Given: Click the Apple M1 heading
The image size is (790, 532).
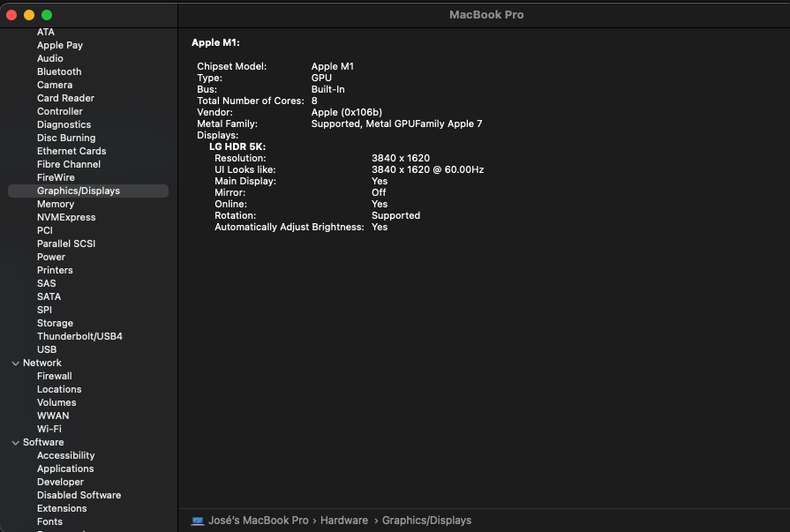Looking at the screenshot, I should [x=215, y=43].
